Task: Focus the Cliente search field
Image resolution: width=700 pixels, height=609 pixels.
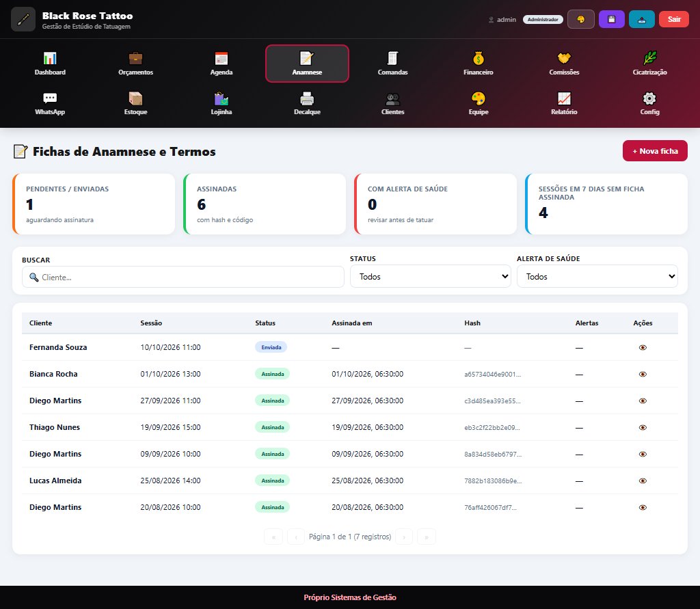Action: (x=183, y=278)
